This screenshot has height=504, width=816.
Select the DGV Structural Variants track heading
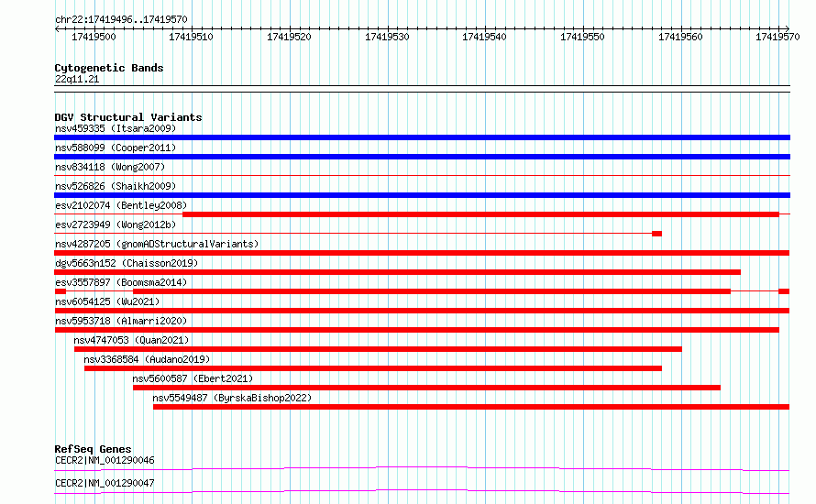(x=128, y=117)
